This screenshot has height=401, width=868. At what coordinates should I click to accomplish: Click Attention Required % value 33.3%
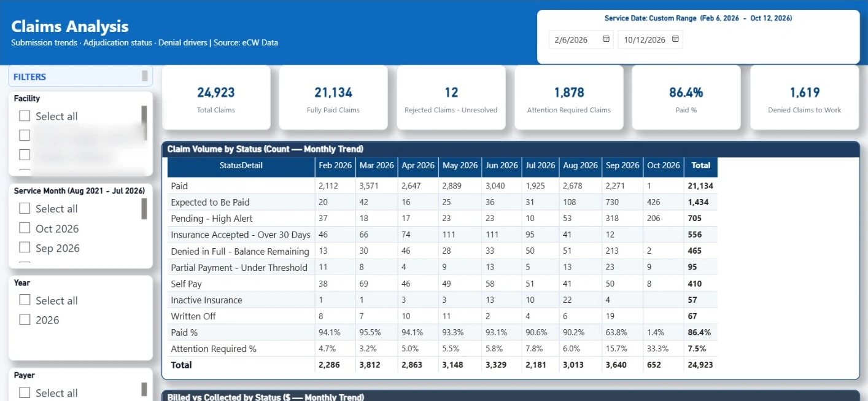(x=657, y=349)
